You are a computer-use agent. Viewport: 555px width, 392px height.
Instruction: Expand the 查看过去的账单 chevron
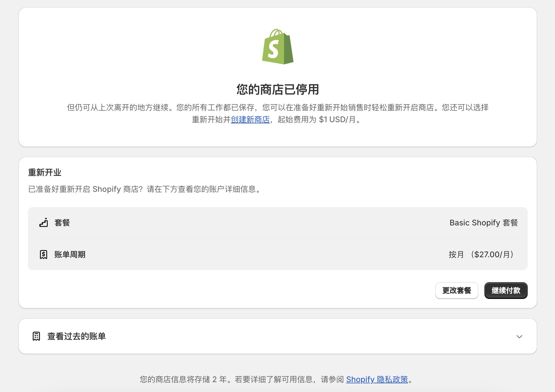[x=519, y=336]
